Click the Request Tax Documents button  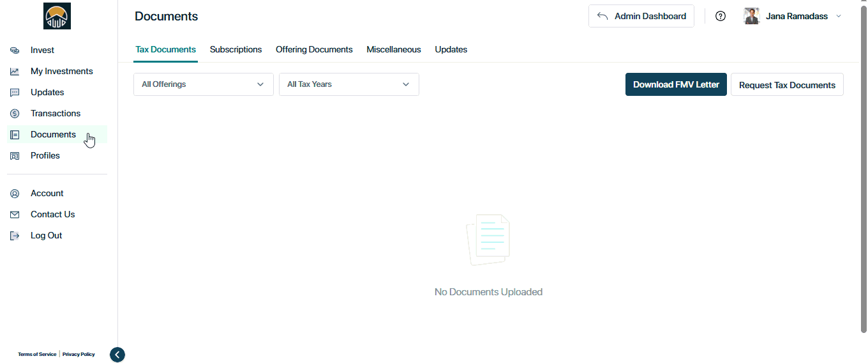click(787, 84)
